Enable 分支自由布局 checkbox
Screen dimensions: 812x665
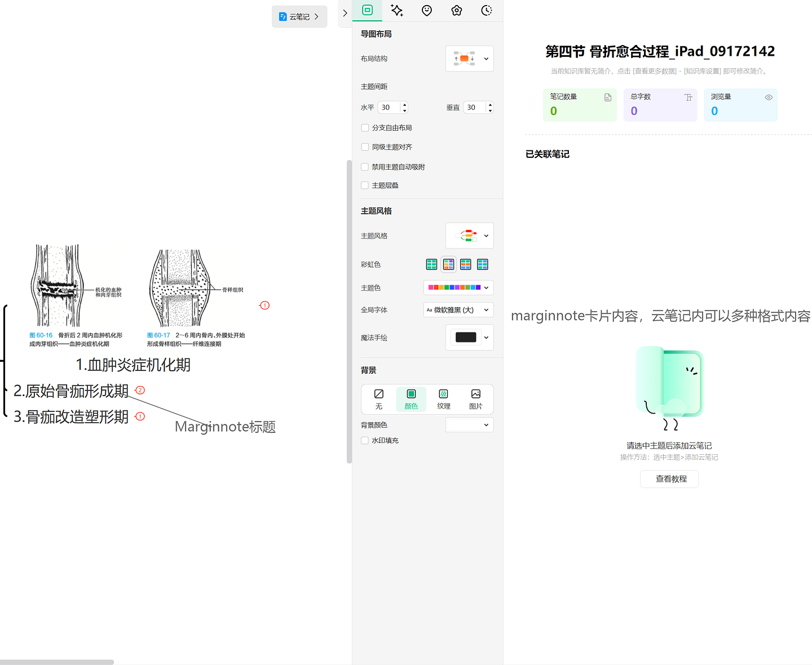click(365, 128)
